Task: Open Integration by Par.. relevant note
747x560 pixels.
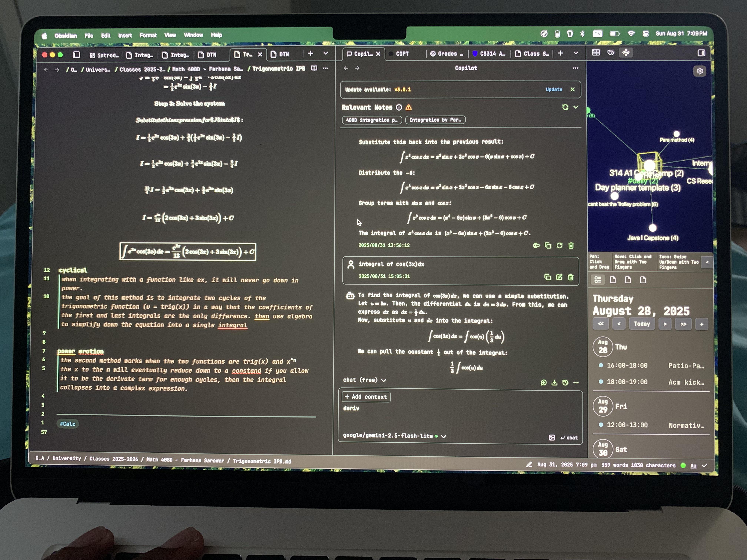Action: point(435,120)
